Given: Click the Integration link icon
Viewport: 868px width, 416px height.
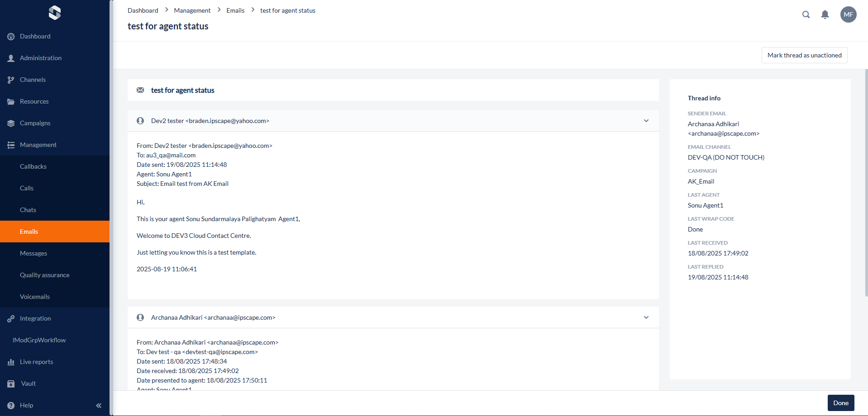Looking at the screenshot, I should (11, 319).
